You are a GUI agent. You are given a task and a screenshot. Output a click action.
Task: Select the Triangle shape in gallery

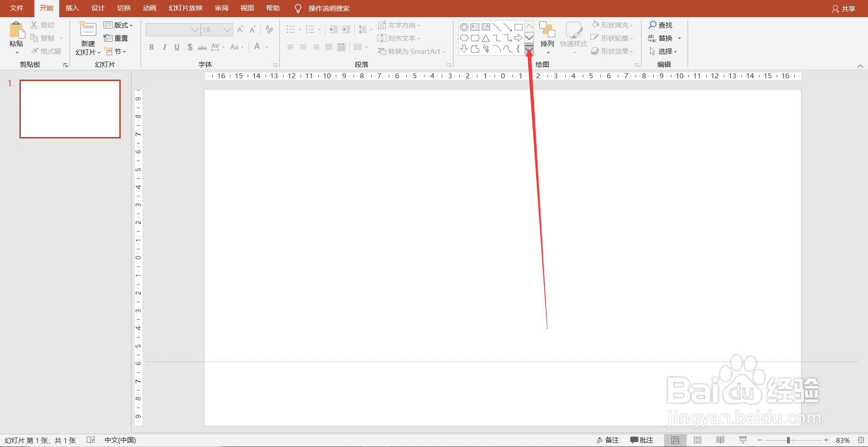pos(486,38)
